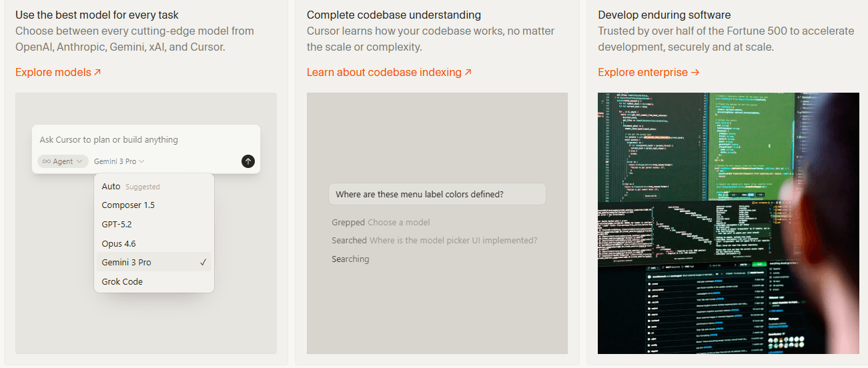
Task: Click the send arrow button in the prompt box
Action: pos(248,161)
